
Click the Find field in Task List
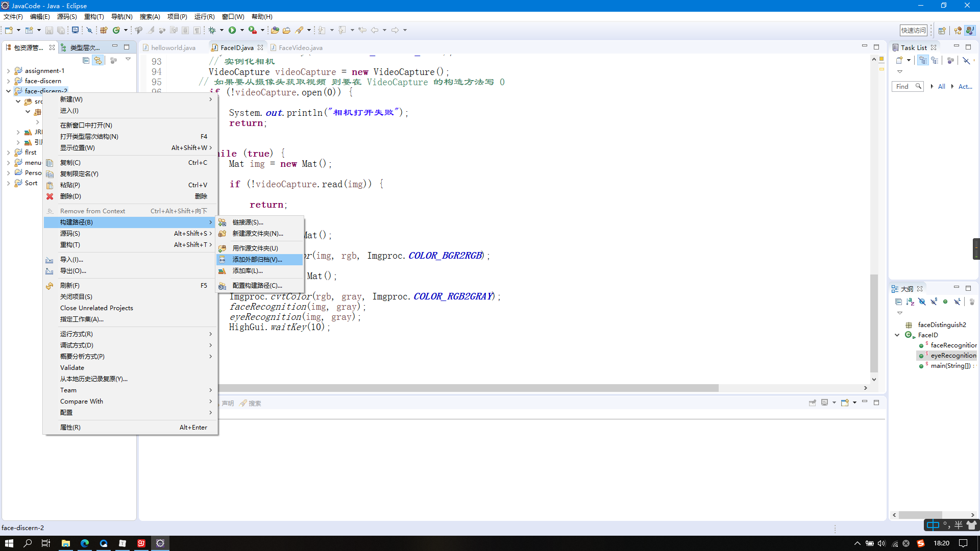(x=908, y=87)
